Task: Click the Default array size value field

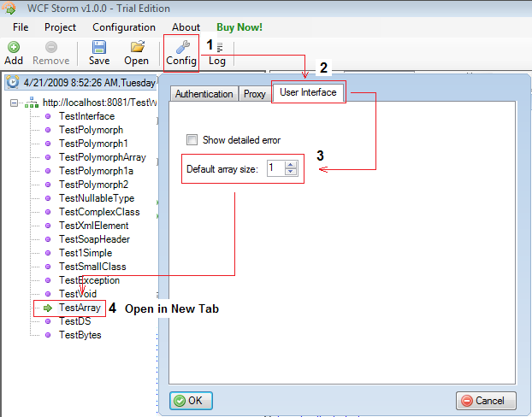Action: pyautogui.click(x=276, y=168)
